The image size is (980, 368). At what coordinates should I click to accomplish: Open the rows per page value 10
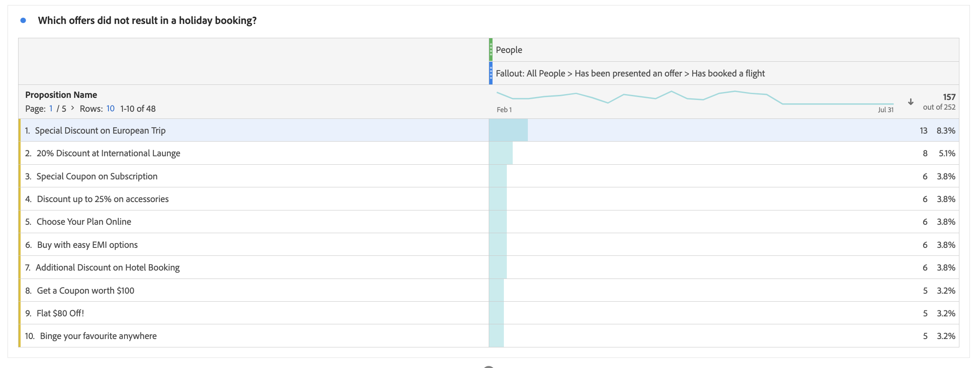coord(110,108)
